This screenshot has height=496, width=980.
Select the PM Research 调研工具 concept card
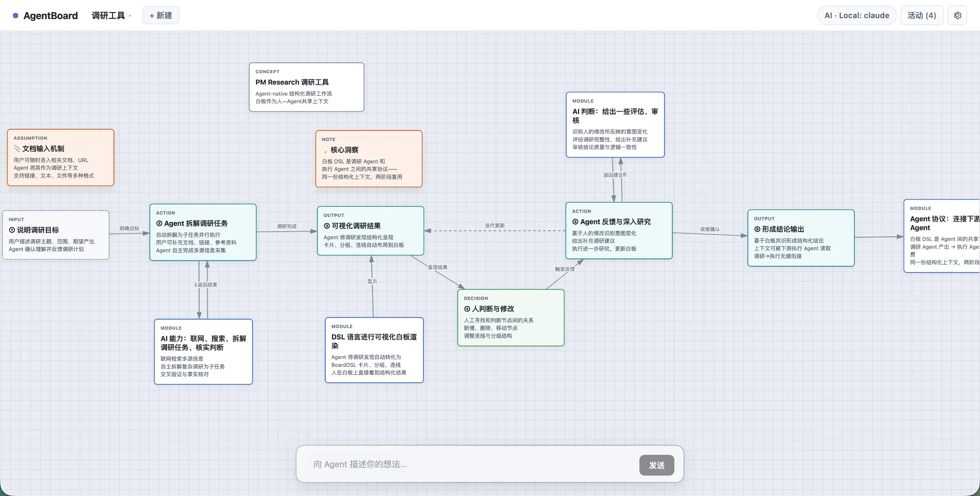tap(307, 87)
